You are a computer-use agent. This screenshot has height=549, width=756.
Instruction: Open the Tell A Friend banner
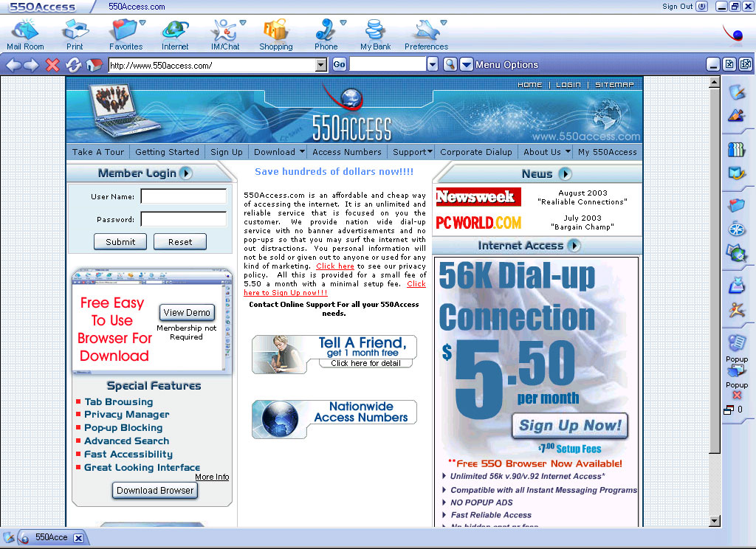[334, 354]
